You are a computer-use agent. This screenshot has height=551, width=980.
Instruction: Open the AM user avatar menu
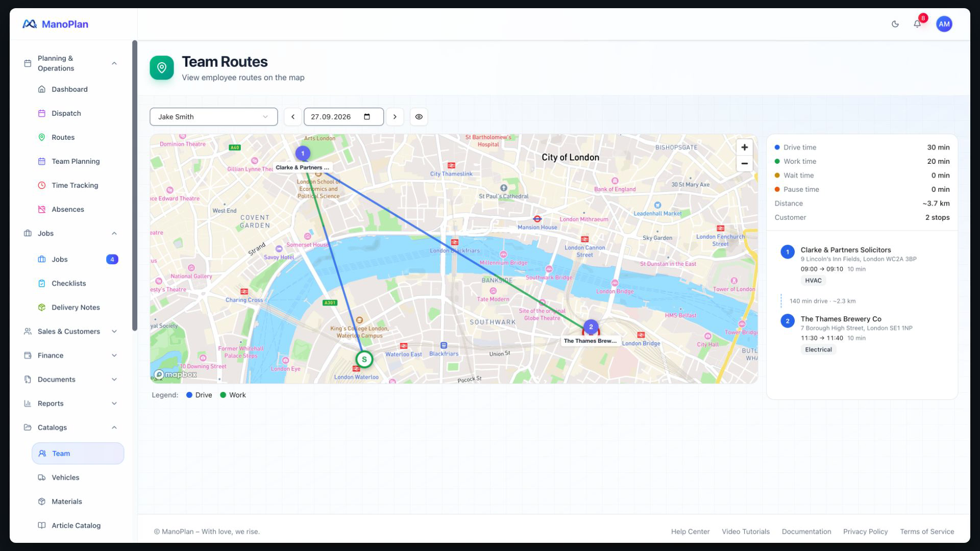click(x=944, y=24)
